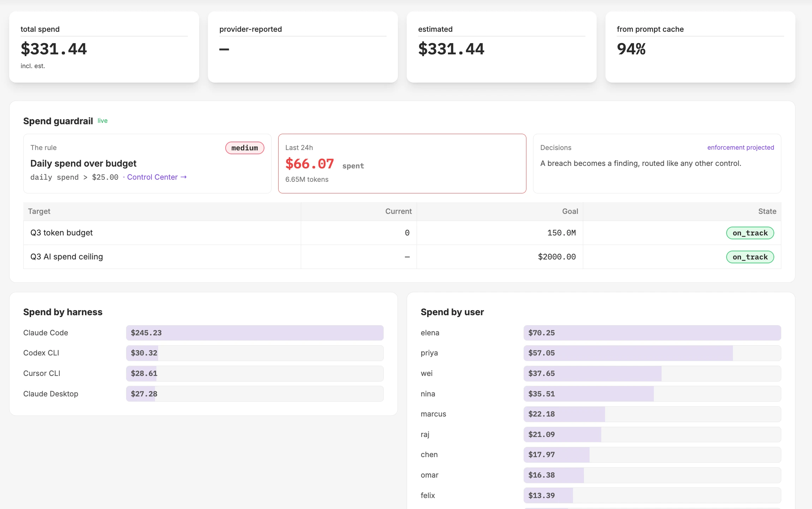Click elena's $70.25 spend bar
This screenshot has width=812, height=509.
tap(652, 333)
